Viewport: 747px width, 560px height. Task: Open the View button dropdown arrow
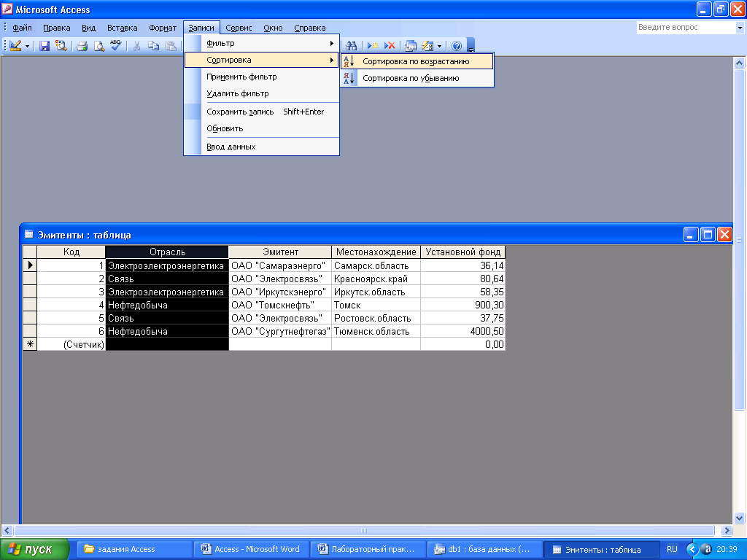coord(27,46)
